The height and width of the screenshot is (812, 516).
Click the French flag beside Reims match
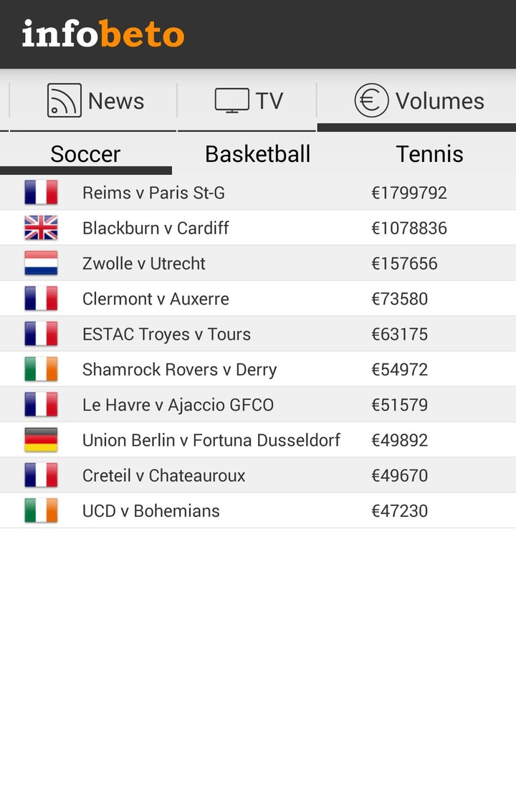click(x=41, y=192)
